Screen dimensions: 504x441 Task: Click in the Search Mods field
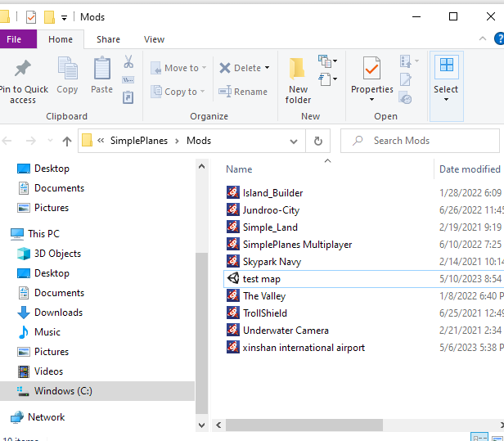click(420, 141)
